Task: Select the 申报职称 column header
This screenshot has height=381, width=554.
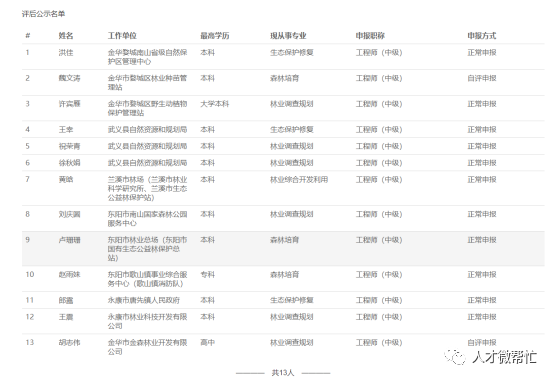Action: tap(370, 36)
